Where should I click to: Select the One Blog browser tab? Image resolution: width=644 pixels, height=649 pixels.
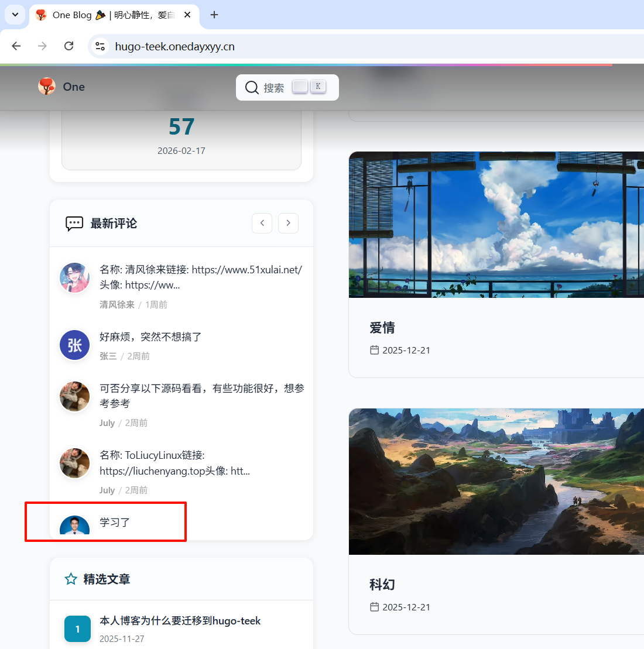coord(111,15)
